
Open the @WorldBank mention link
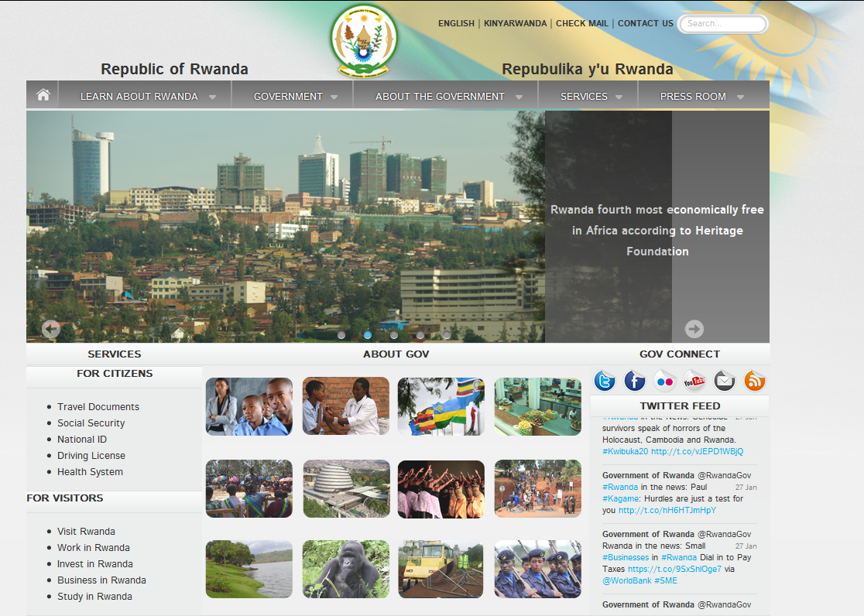[x=627, y=580]
